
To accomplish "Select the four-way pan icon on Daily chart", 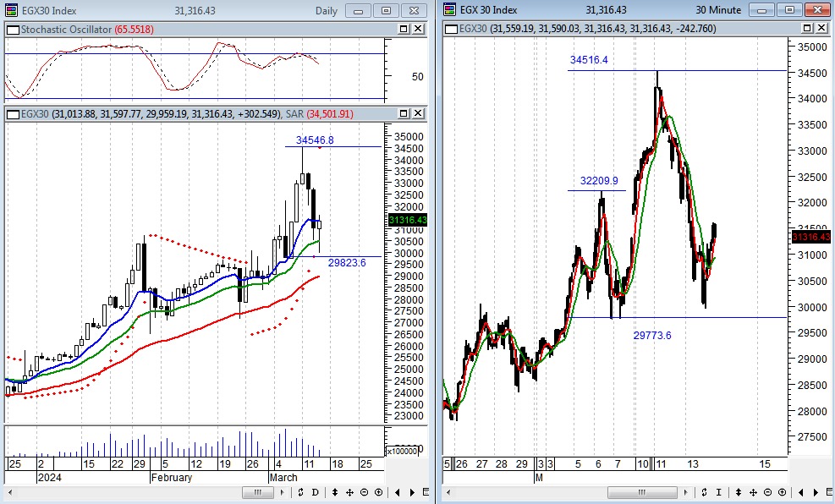I will [350, 492].
